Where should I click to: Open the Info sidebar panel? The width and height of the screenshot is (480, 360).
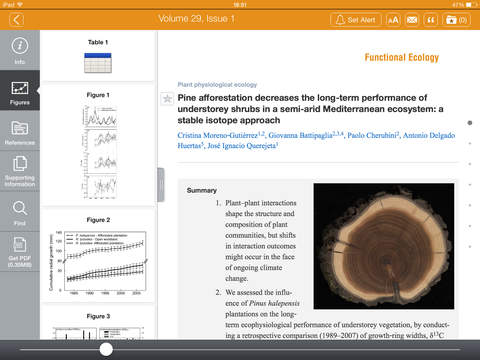click(x=20, y=50)
